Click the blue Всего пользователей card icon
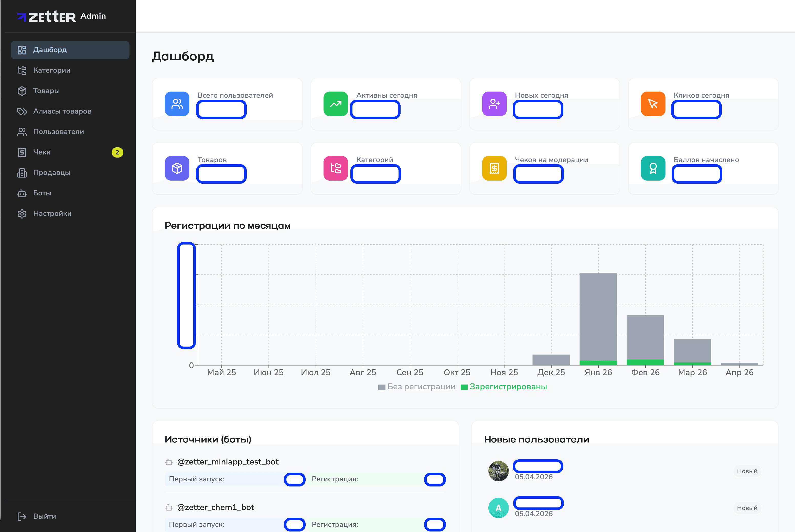 [177, 104]
